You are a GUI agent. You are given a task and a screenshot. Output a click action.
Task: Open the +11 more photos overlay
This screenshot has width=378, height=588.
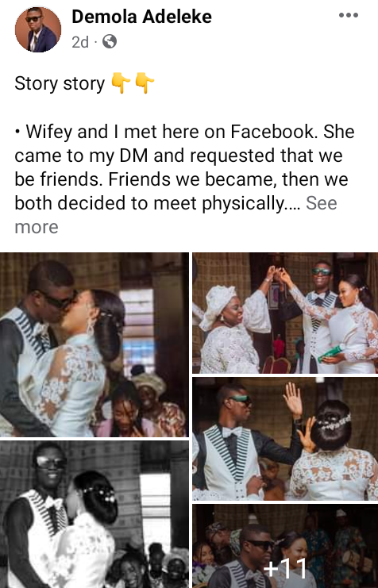click(285, 546)
